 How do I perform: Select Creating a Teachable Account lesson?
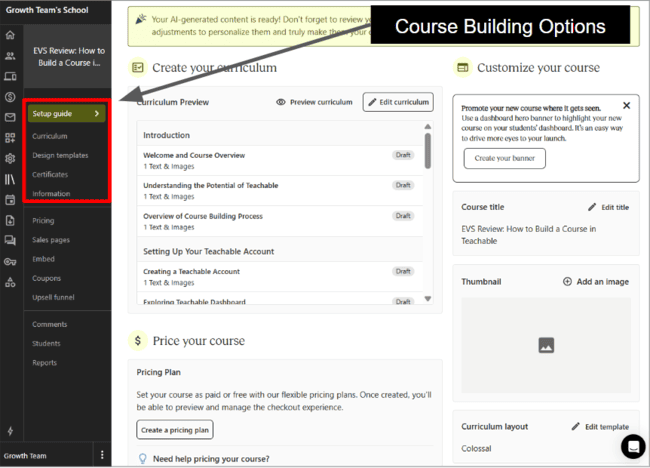point(280,277)
